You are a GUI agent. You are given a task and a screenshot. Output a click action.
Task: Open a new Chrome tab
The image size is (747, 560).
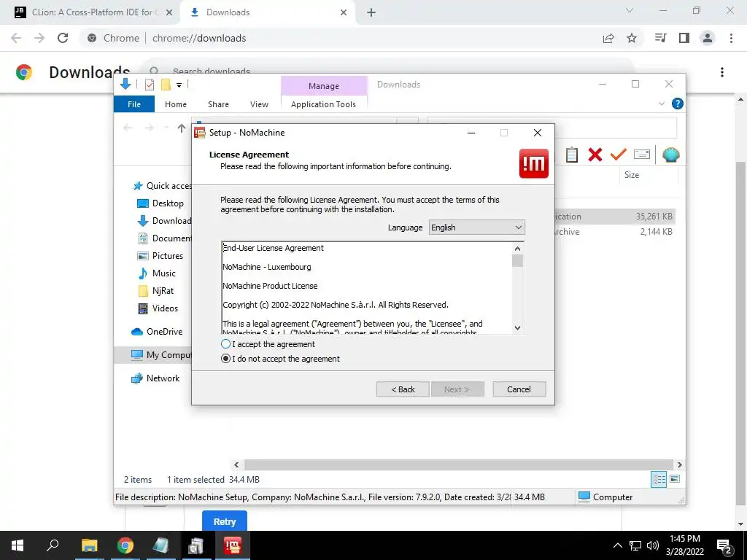pos(371,12)
